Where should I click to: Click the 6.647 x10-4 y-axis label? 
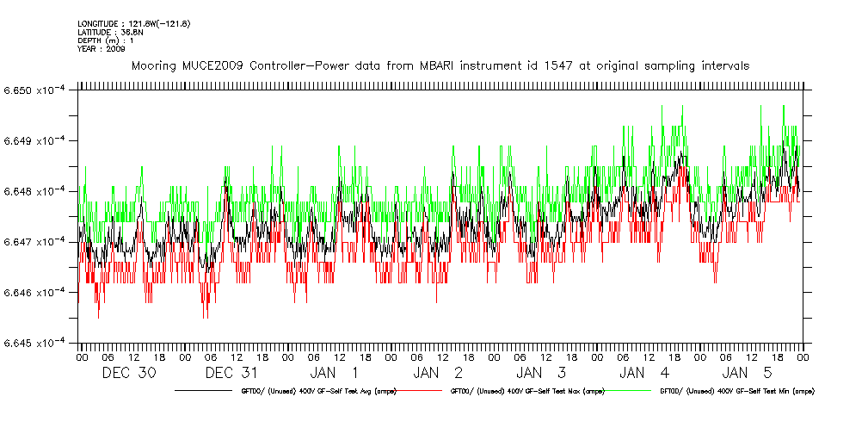35,242
